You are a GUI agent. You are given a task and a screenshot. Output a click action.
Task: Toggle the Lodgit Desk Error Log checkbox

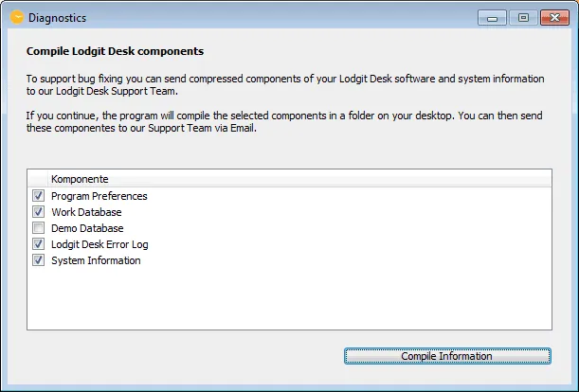pos(38,244)
